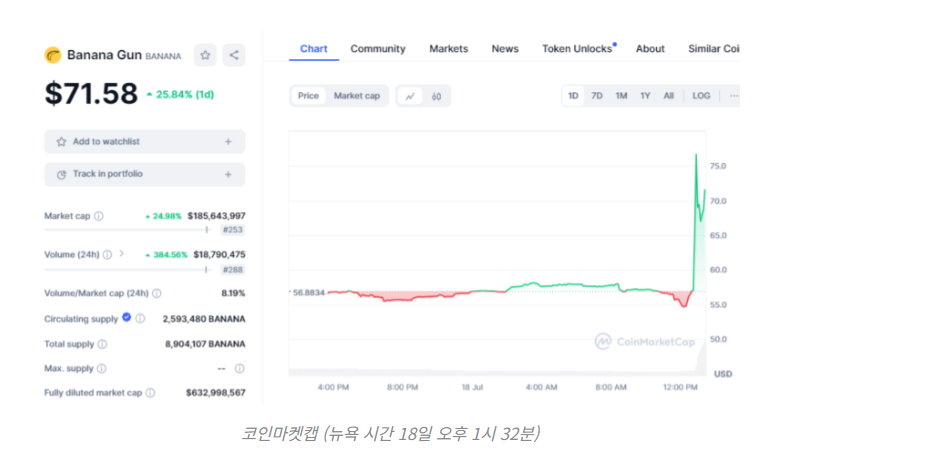Open the chart more options menu

733,96
